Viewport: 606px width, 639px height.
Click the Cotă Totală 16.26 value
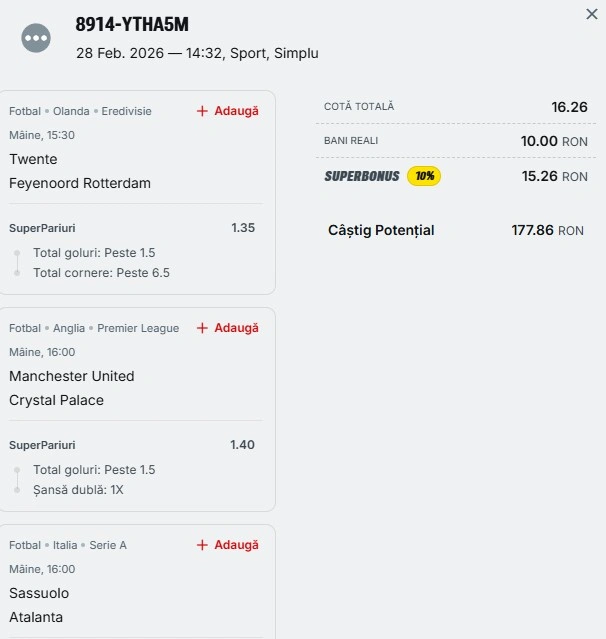[x=569, y=107]
